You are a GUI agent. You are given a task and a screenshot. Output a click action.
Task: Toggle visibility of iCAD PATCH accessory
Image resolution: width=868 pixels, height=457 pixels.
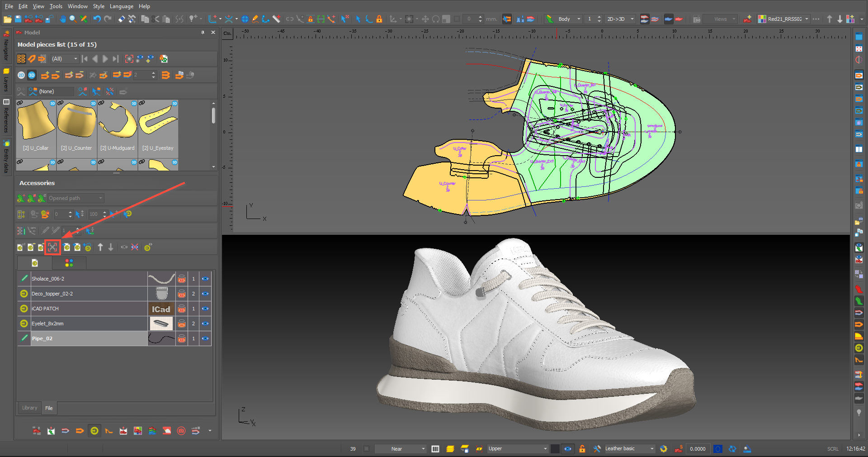205,309
